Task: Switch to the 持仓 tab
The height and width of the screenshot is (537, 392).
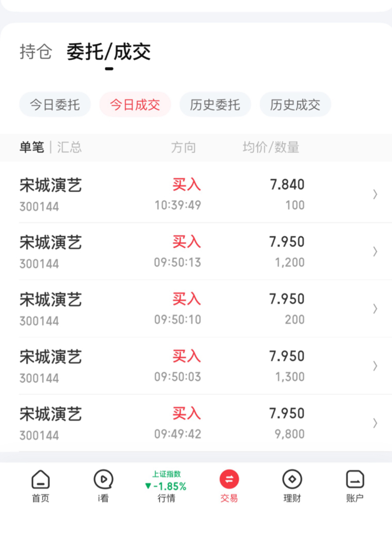Action: [36, 52]
